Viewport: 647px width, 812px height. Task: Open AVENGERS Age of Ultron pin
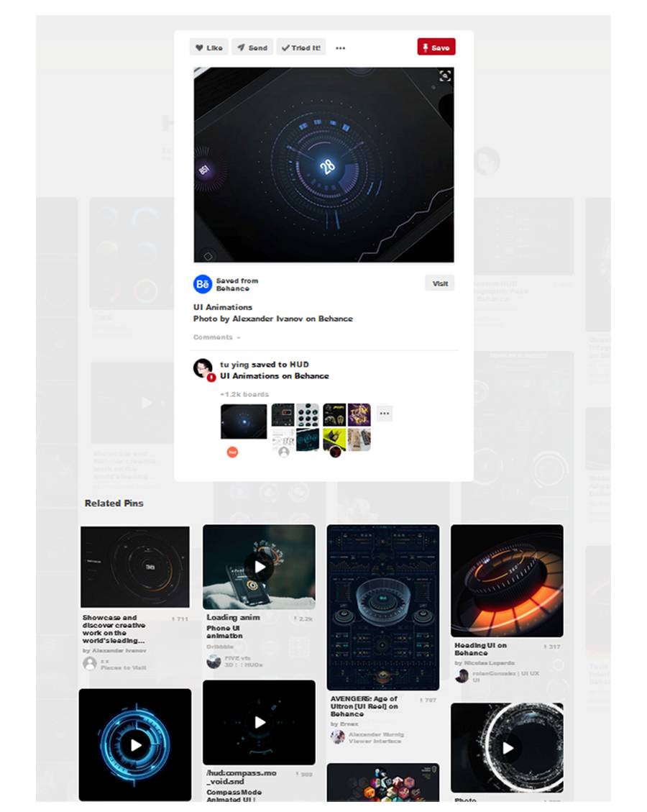click(x=364, y=706)
